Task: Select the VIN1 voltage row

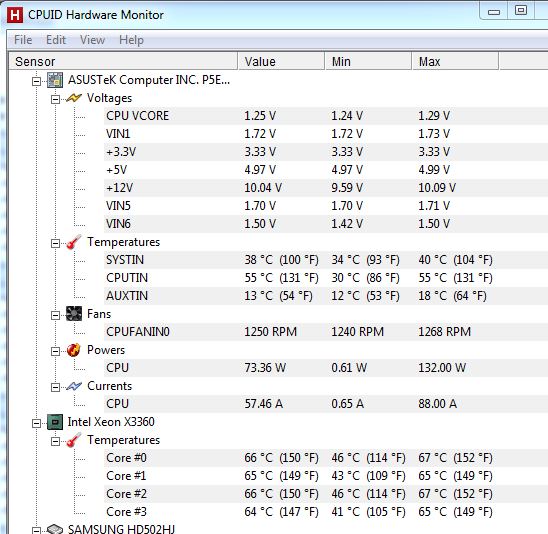Action: pyautogui.click(x=326, y=134)
